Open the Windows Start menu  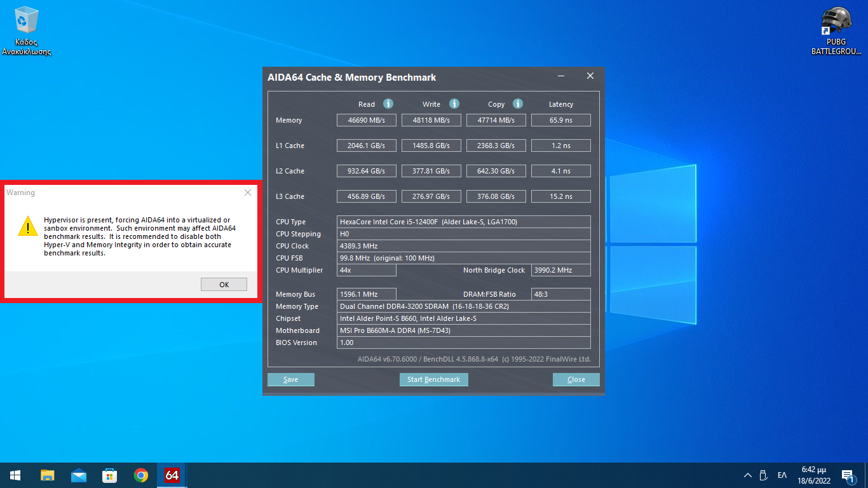tap(15, 475)
